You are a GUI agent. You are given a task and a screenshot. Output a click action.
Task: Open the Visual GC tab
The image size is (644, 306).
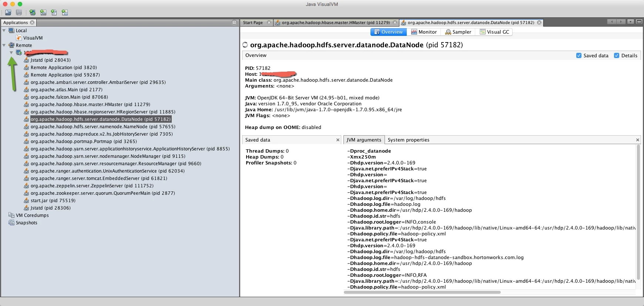[x=494, y=32]
